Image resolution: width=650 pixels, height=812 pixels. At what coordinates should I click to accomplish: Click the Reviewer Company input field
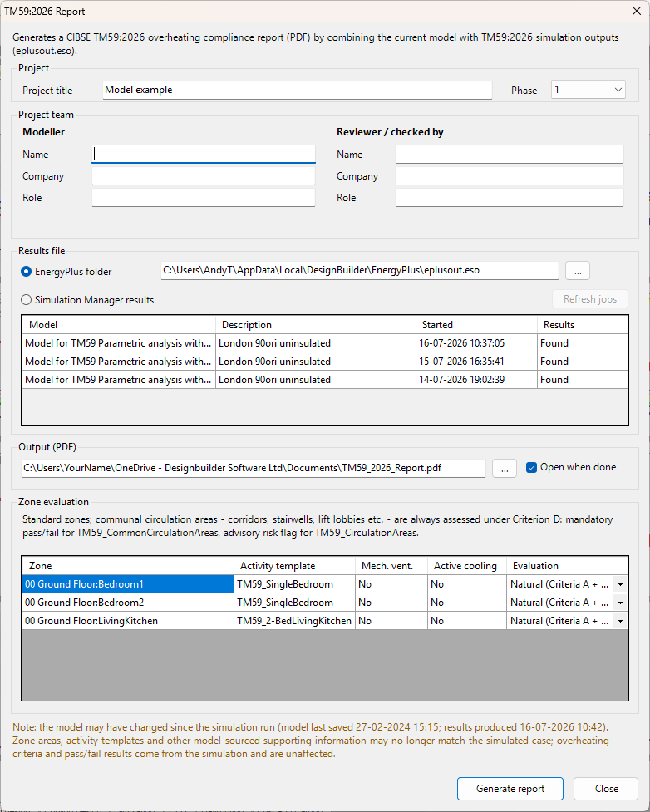coord(510,175)
